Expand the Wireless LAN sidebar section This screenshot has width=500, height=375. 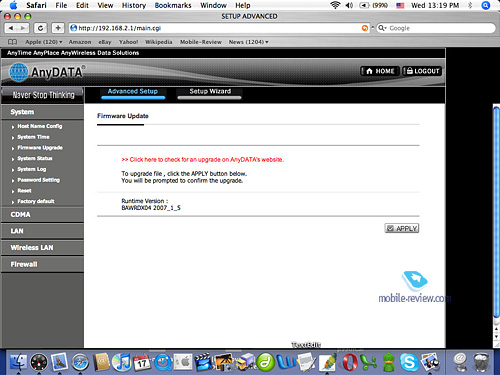(x=42, y=248)
